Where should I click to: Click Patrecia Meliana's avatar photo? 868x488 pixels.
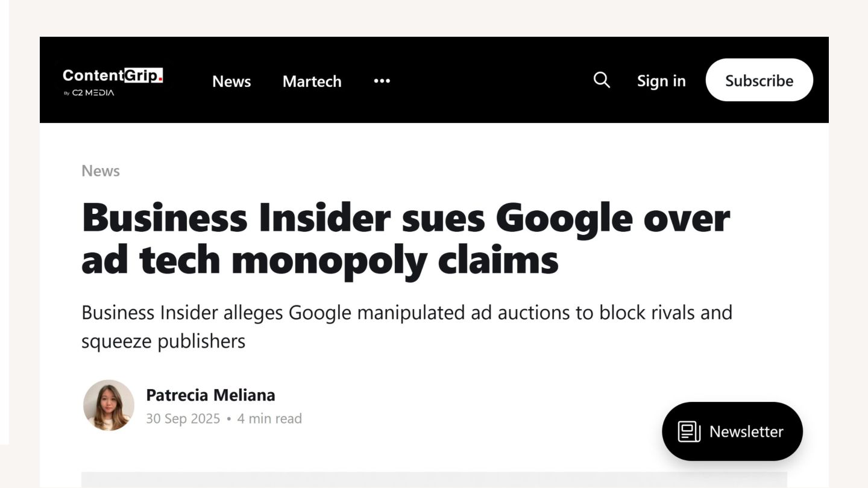(108, 405)
